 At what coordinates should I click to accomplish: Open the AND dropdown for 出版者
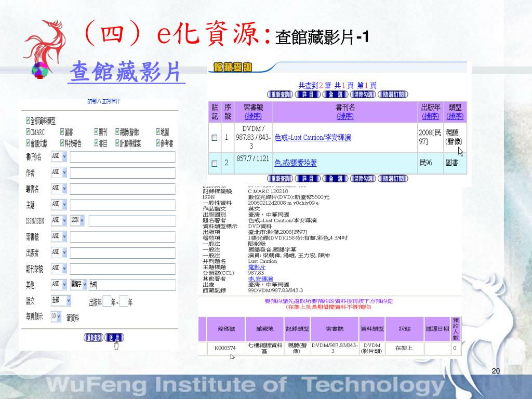tap(59, 252)
